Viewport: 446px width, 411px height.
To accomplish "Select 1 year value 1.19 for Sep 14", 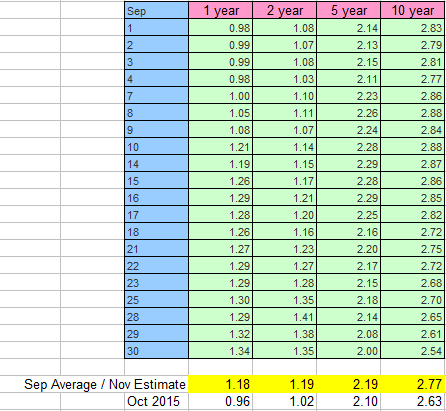I will click(221, 163).
